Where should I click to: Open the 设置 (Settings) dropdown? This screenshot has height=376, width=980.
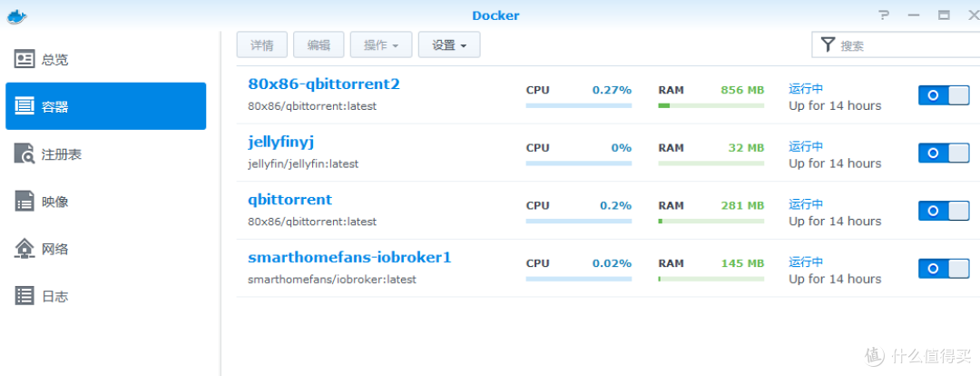(449, 45)
